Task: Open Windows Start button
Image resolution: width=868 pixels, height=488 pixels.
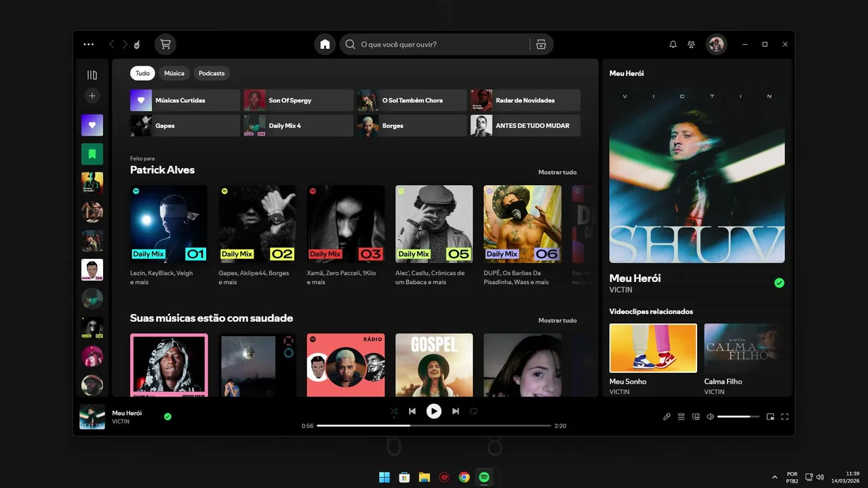Action: click(384, 477)
